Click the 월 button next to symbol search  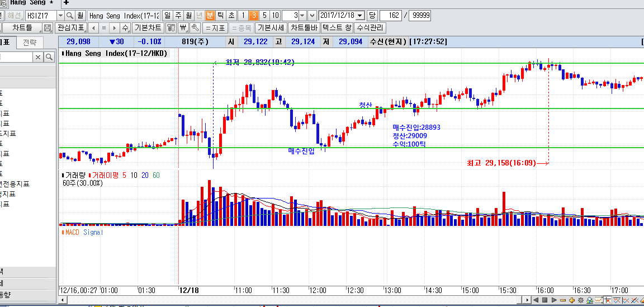pos(80,16)
